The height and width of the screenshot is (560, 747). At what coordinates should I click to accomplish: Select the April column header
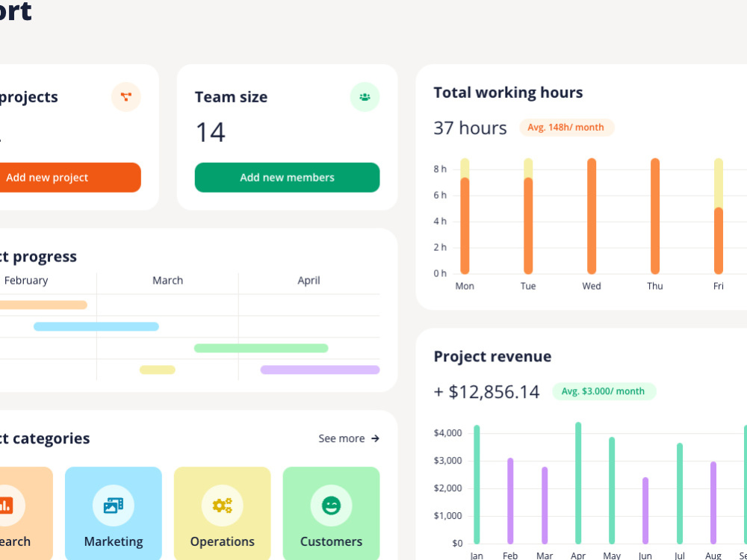coord(309,281)
